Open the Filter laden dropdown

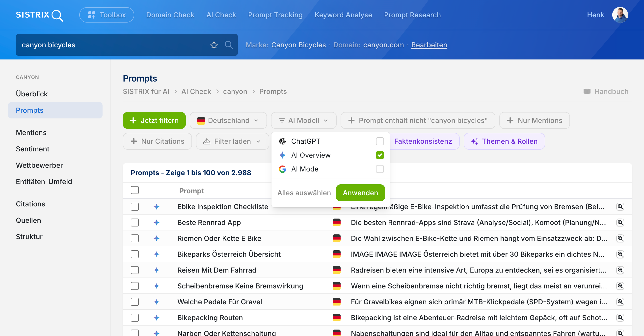pos(232,141)
